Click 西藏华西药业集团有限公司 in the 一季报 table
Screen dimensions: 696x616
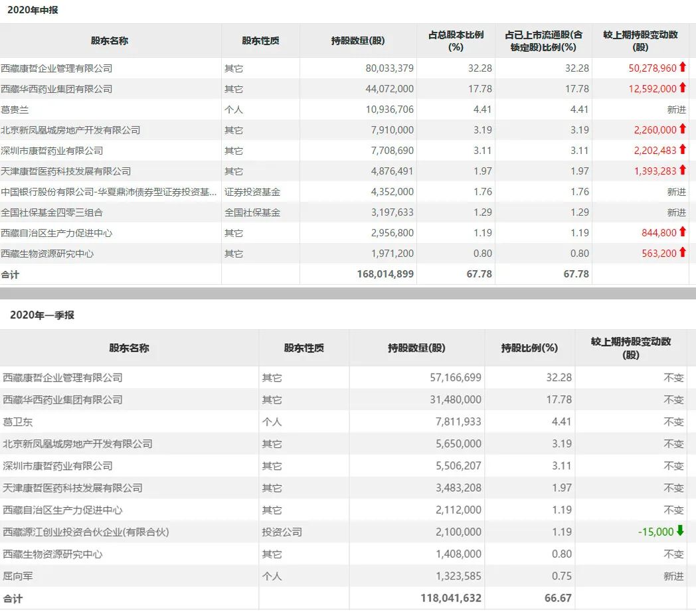[x=62, y=400]
